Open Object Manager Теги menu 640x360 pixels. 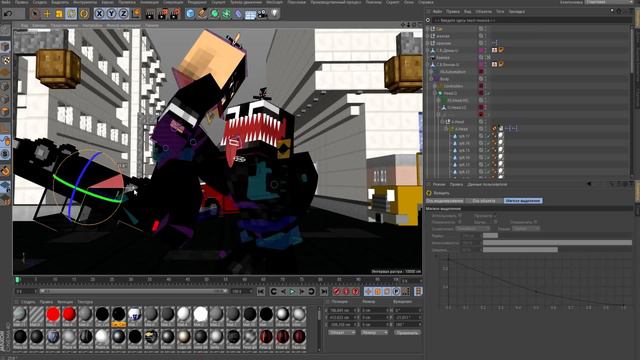[500, 11]
